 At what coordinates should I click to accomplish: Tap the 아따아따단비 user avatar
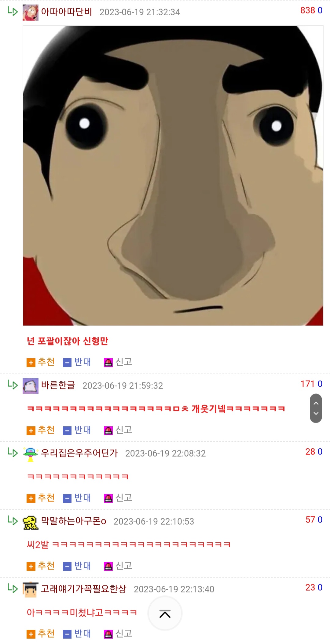click(x=31, y=13)
